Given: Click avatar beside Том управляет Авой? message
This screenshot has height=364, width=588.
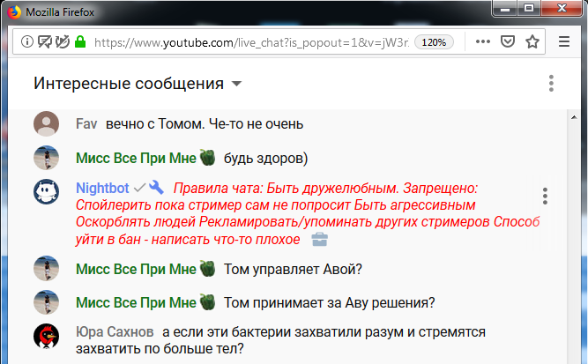Looking at the screenshot, I should tap(46, 269).
